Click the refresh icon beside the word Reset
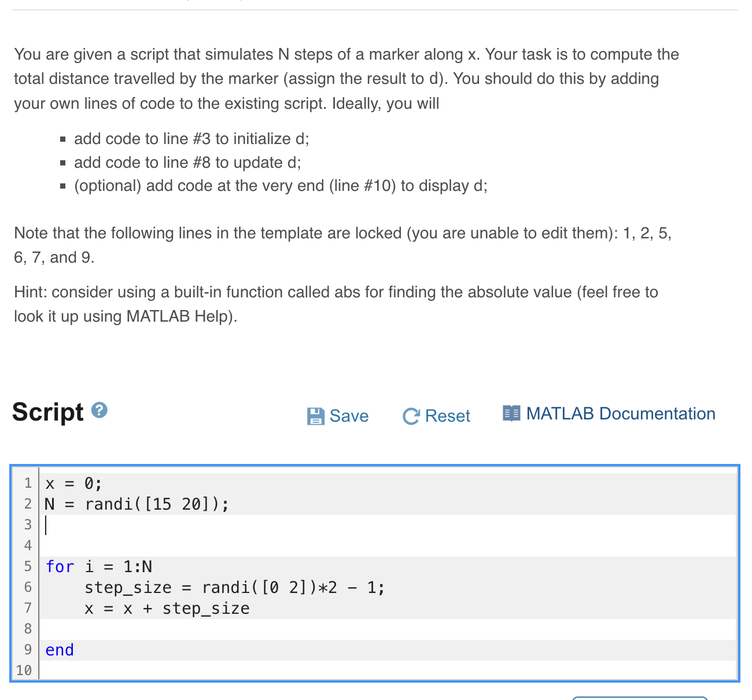The height and width of the screenshot is (700, 752). pyautogui.click(x=411, y=415)
